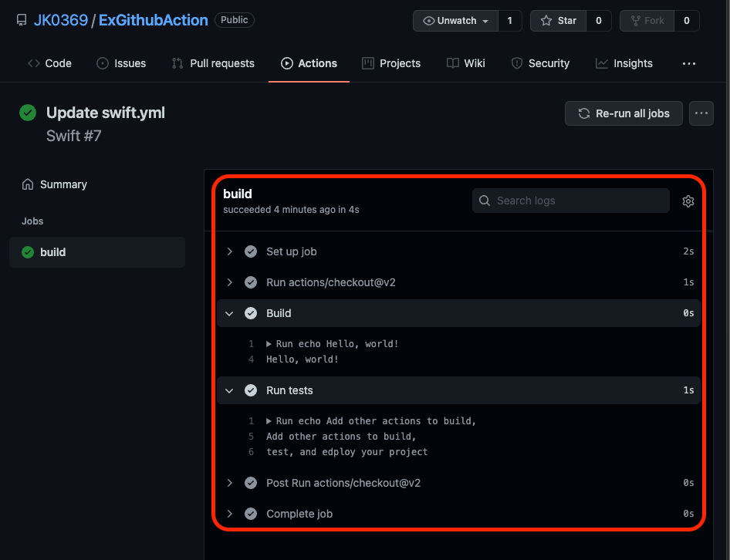
Task: Open the ExGithubAction repository link
Action: click(x=153, y=20)
